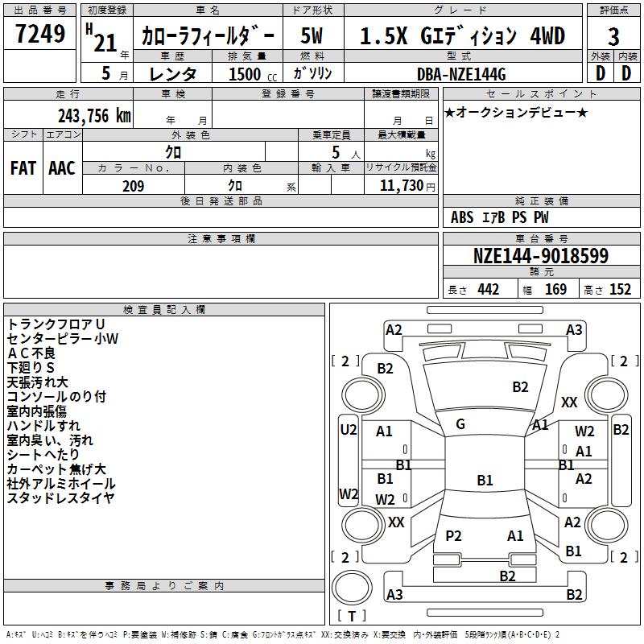Click the displacement value 1500 cc

pos(253,74)
